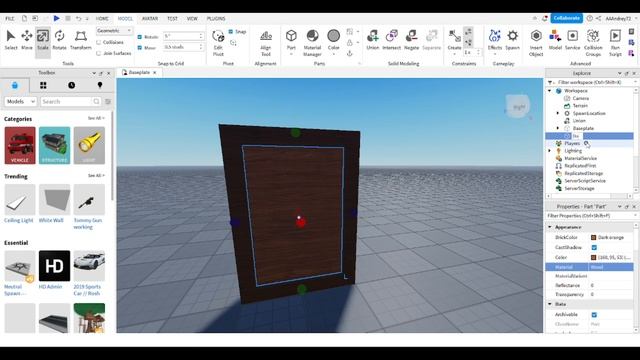Activate the Transform tool

pyautogui.click(x=80, y=40)
